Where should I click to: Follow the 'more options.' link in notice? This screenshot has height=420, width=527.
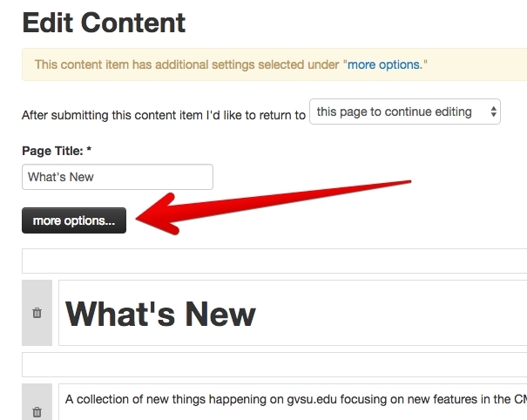385,64
